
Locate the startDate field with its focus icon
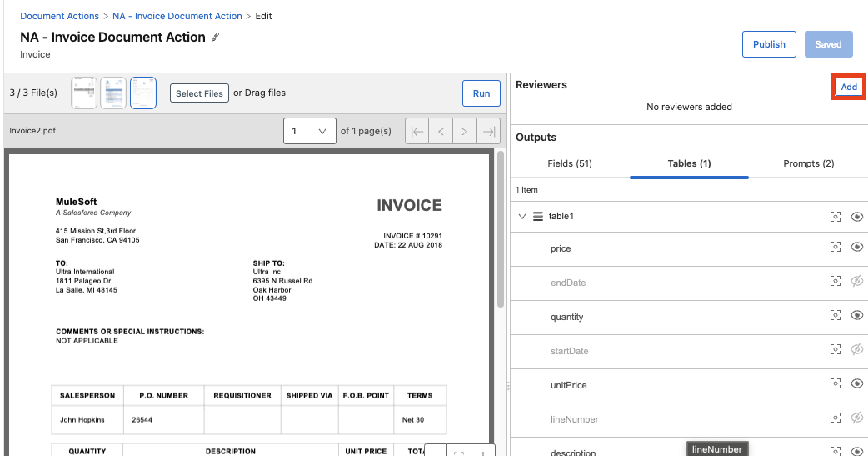coord(836,349)
